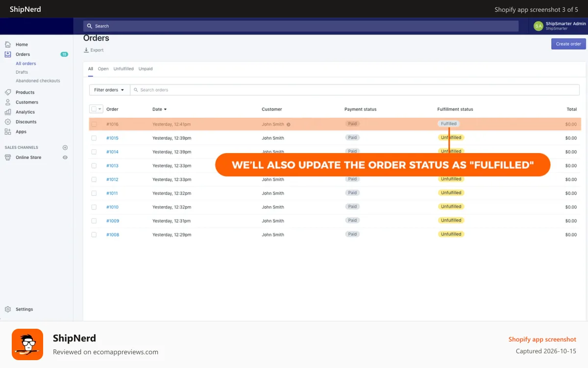Click the Payment status column header
The image size is (588, 368).
tap(361, 109)
